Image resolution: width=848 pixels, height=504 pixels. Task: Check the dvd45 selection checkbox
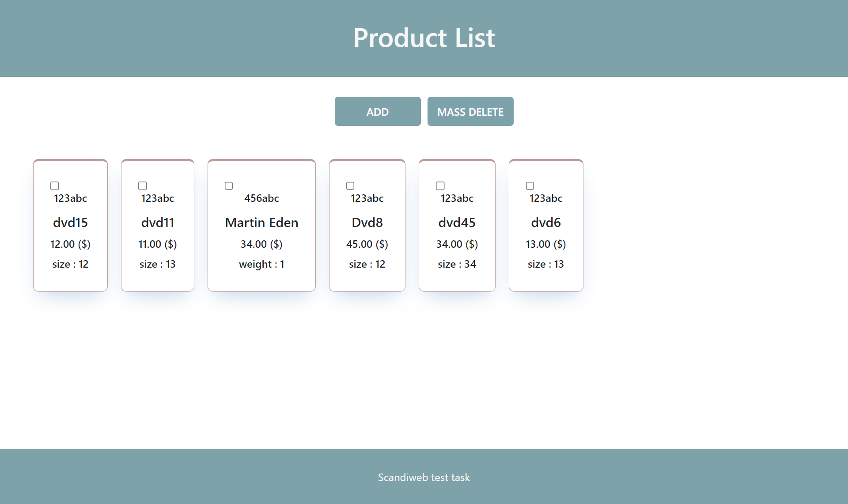click(x=440, y=186)
